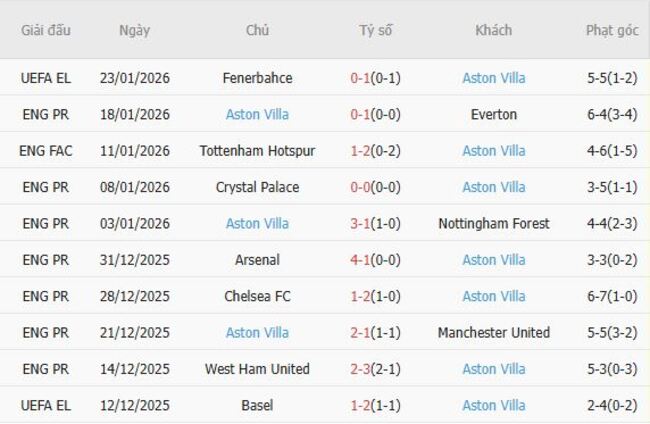Select the 23/01/2026 date cell
The height and width of the screenshot is (424, 650).
pyautogui.click(x=134, y=78)
